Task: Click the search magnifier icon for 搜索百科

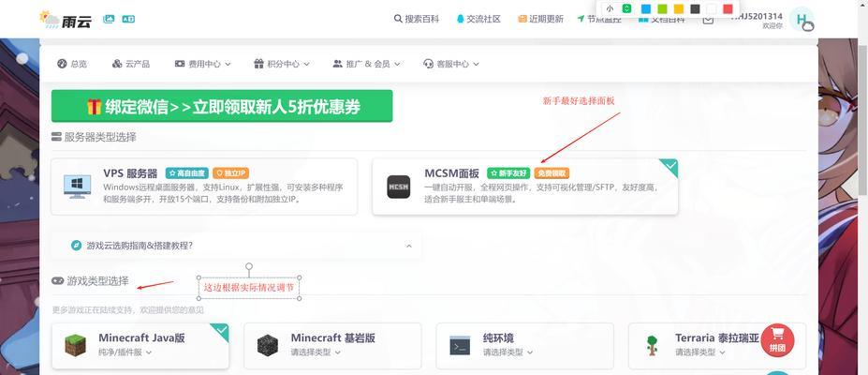Action: pos(398,19)
